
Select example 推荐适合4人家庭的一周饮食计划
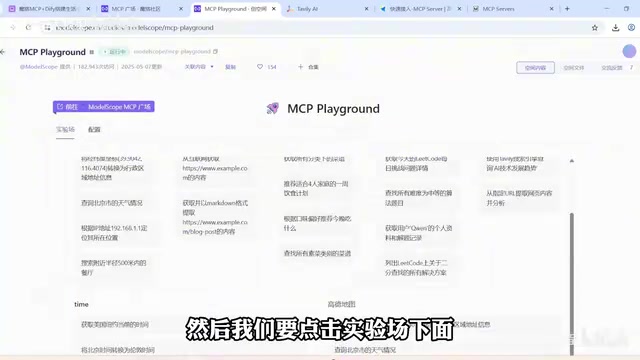(x=316, y=189)
